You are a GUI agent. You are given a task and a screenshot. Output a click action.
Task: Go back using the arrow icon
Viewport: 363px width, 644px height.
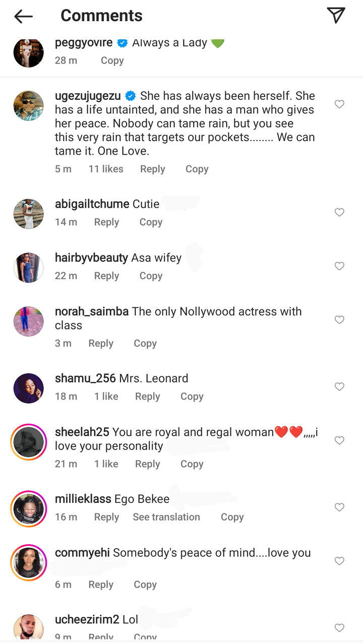[24, 16]
